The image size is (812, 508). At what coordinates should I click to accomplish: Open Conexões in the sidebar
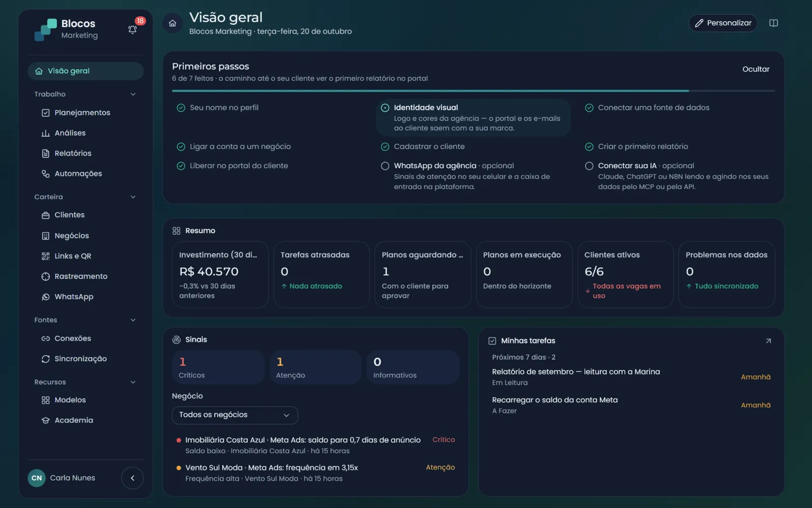[x=85, y=338]
